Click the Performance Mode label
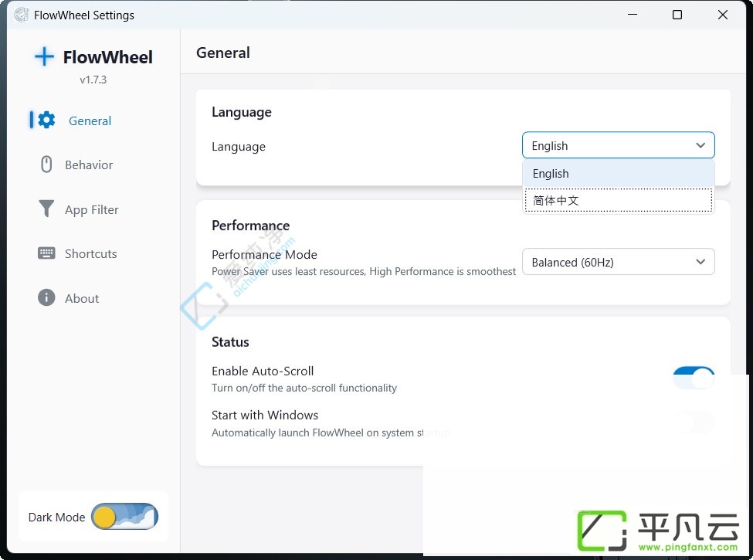Image resolution: width=753 pixels, height=560 pixels. [x=264, y=254]
